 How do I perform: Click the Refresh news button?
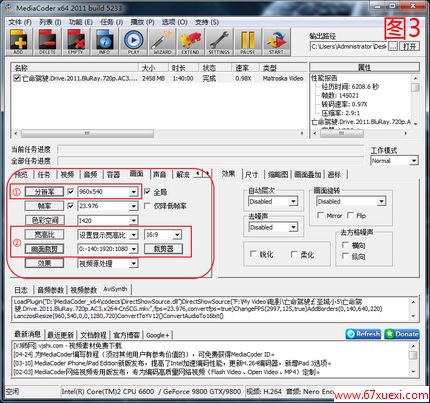click(363, 334)
